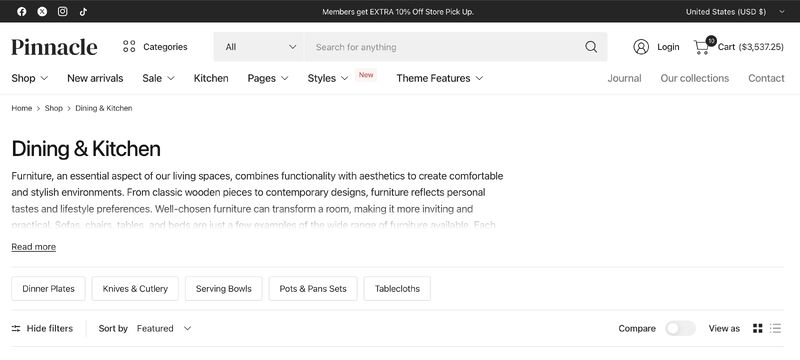
Task: Toggle the Compare switch
Action: pos(680,328)
